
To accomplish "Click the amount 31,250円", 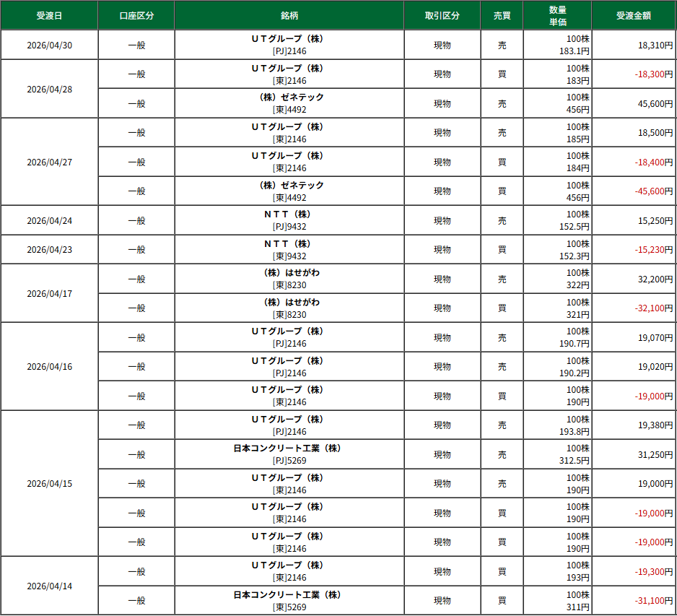I will [x=655, y=454].
